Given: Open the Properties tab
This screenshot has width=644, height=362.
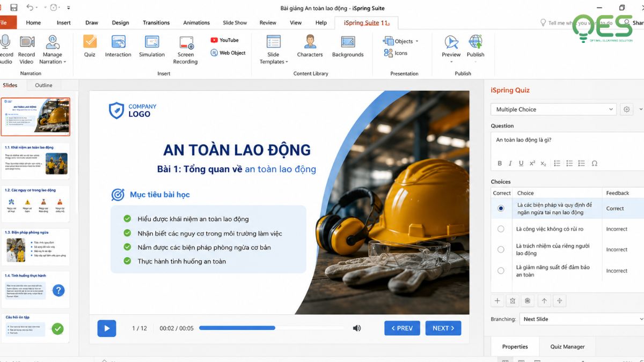Looking at the screenshot, I should pyautogui.click(x=515, y=346).
